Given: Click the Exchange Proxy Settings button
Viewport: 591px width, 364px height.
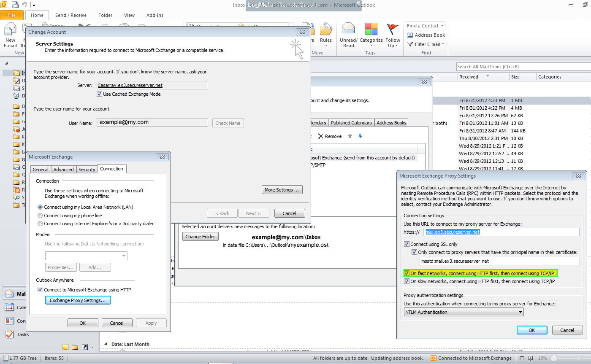Looking at the screenshot, I should [x=78, y=300].
